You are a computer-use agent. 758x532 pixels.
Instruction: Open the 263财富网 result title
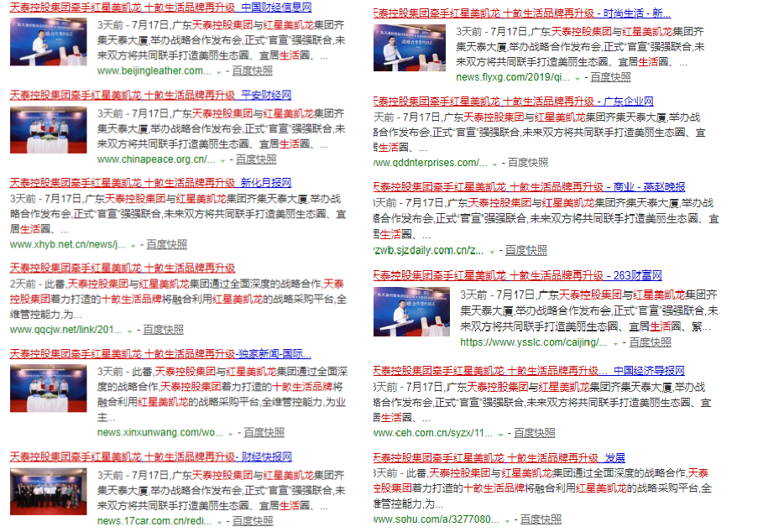tap(518, 275)
